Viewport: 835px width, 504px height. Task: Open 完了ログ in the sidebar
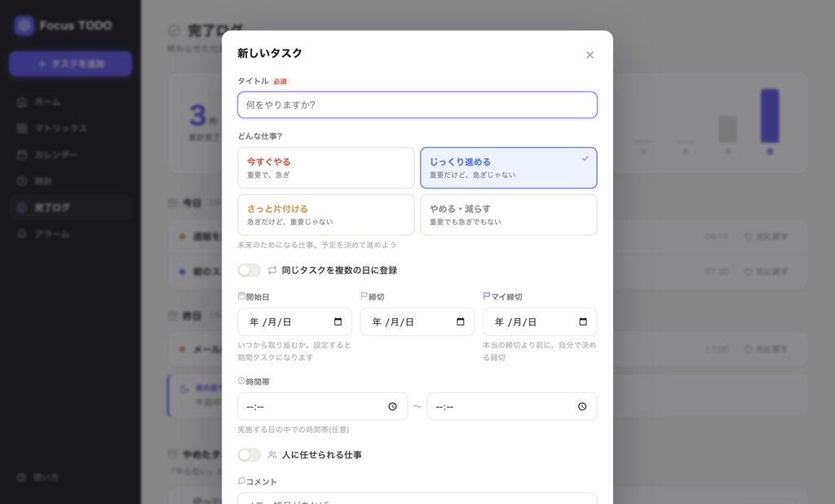[x=70, y=208]
